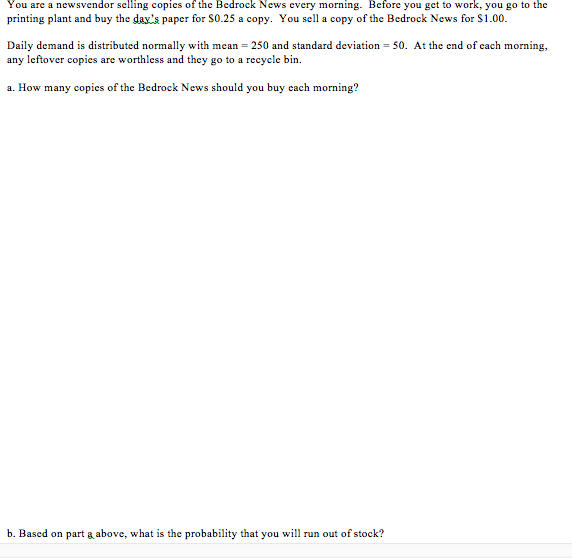Click the underlined "a" in part b
572x558 pixels.
click(90, 534)
